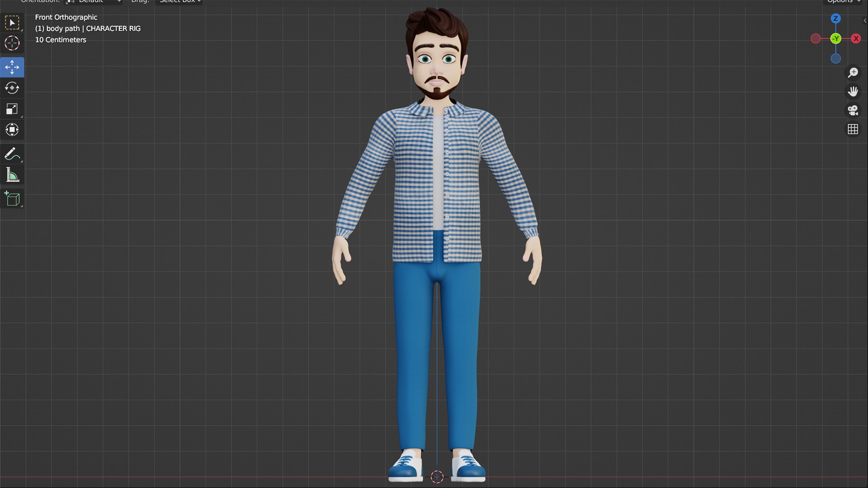
Task: Click the 3D cursor at the character's feet
Action: point(437,476)
